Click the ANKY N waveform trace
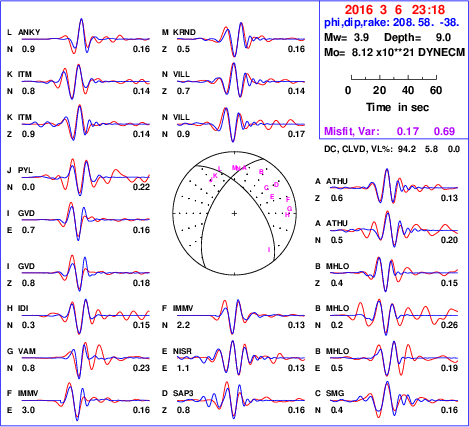 click(x=86, y=36)
